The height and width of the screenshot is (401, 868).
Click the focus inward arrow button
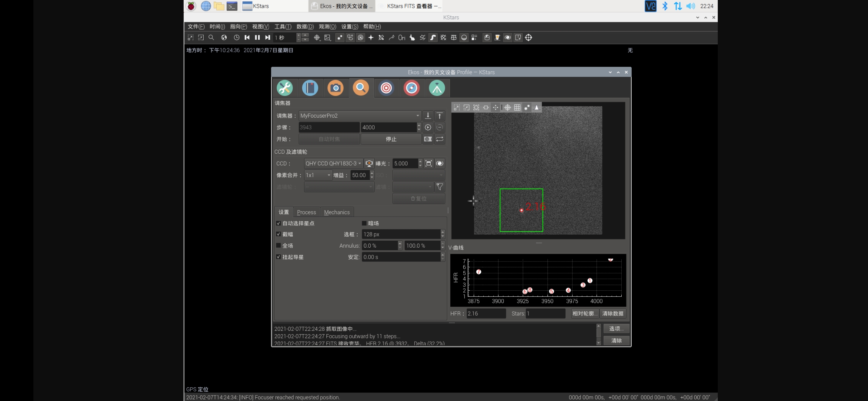428,115
